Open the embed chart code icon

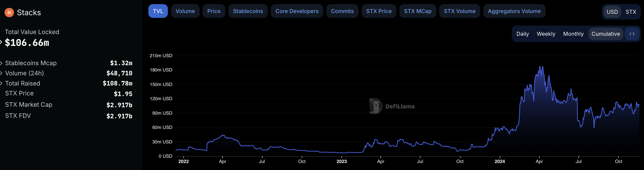[632, 34]
